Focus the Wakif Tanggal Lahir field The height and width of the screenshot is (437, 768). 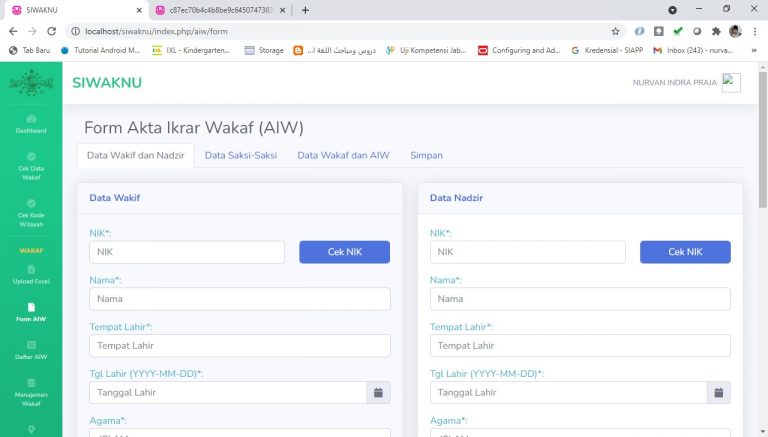[228, 392]
